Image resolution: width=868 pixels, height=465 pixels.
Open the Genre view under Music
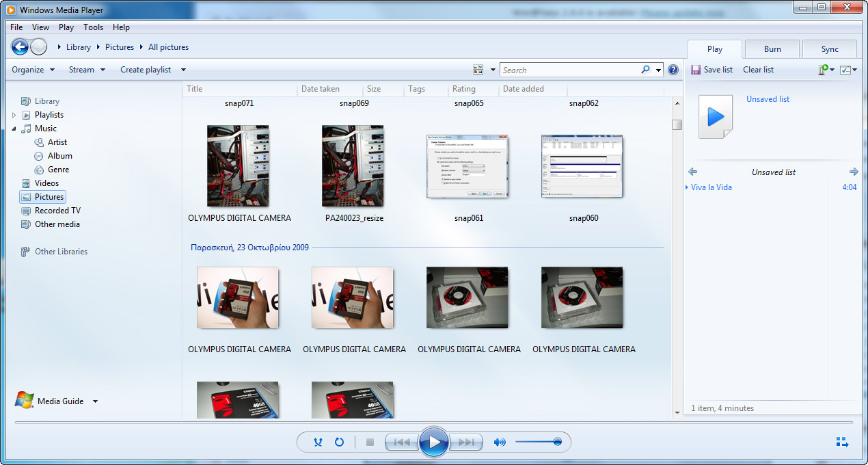pyautogui.click(x=58, y=170)
